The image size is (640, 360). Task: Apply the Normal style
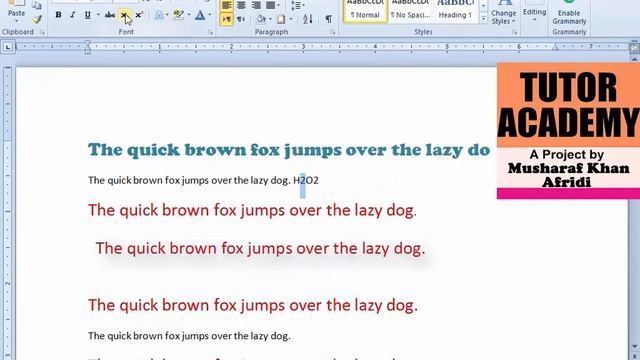pos(365,11)
